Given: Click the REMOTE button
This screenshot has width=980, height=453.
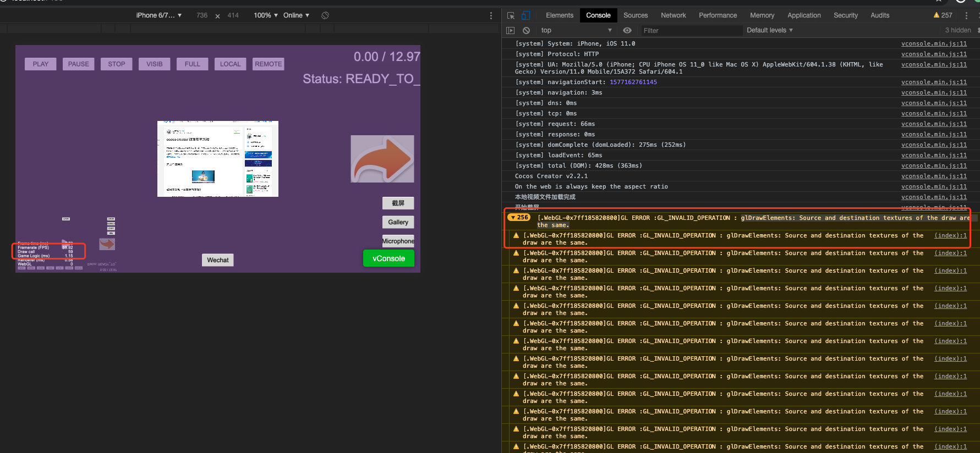Looking at the screenshot, I should coord(269,64).
